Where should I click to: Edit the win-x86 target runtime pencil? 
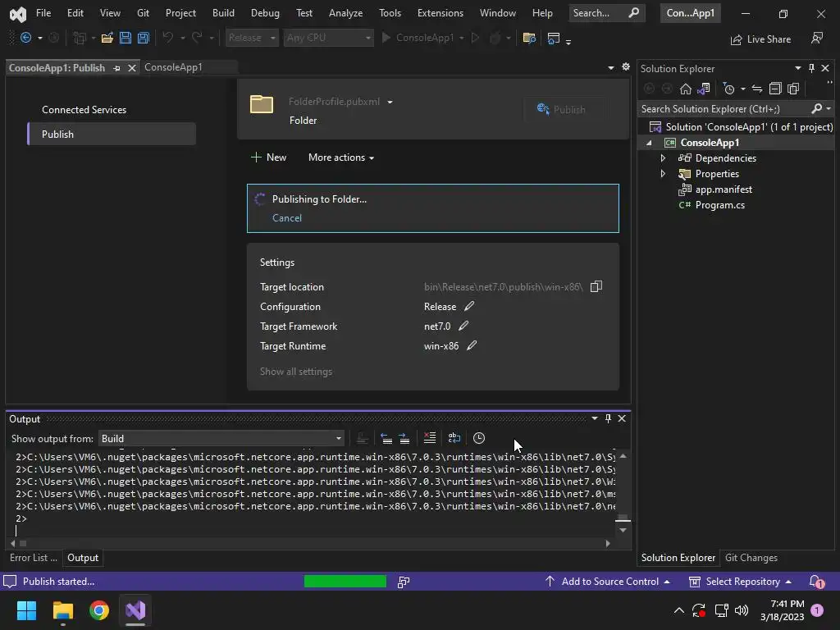point(472,345)
